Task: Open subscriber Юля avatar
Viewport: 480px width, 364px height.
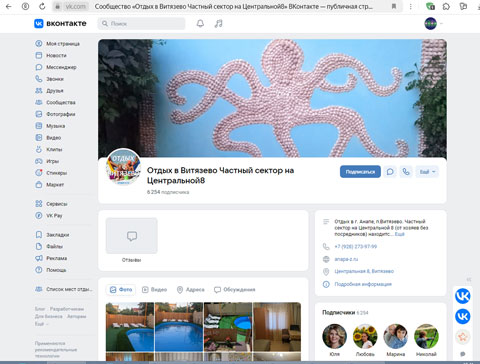Action: [334, 336]
